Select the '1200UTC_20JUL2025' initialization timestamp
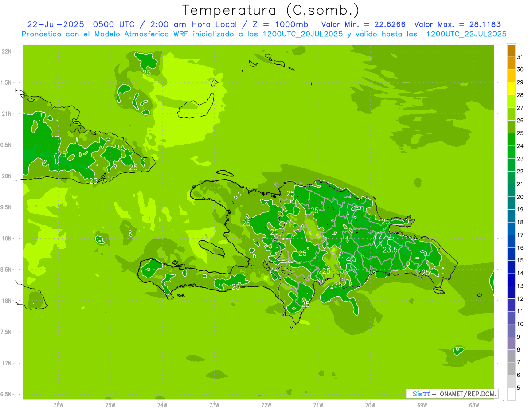Image resolution: width=532 pixels, height=411 pixels. 302,34
